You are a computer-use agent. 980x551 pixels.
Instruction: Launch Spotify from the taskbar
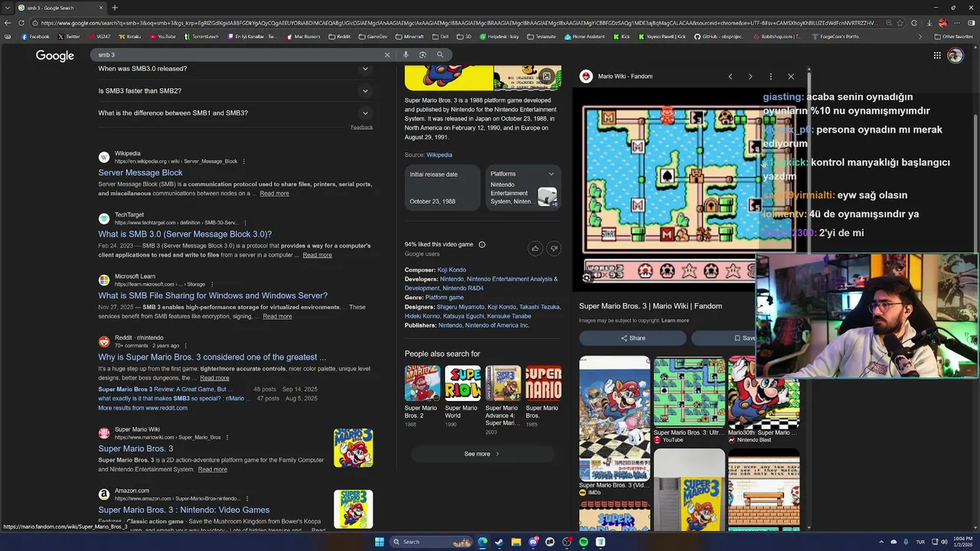pos(583,542)
